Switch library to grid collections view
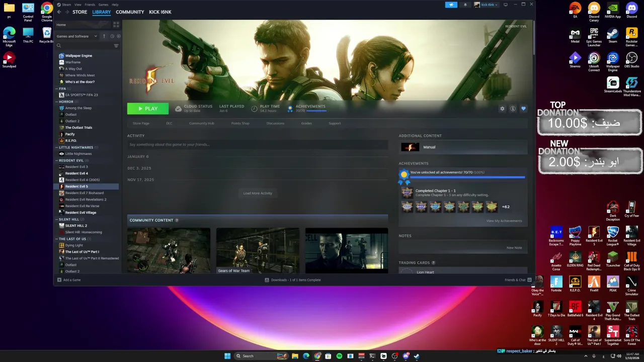This screenshot has height=362, width=644. click(x=116, y=25)
